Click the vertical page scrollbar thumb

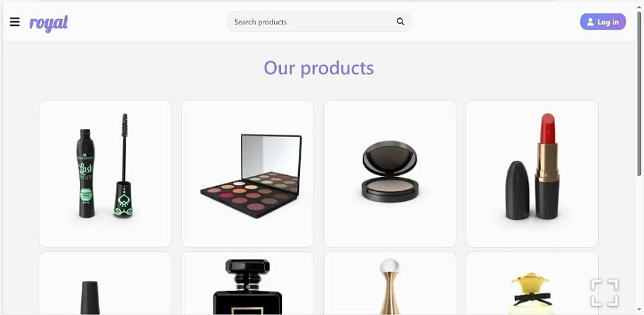click(639, 95)
